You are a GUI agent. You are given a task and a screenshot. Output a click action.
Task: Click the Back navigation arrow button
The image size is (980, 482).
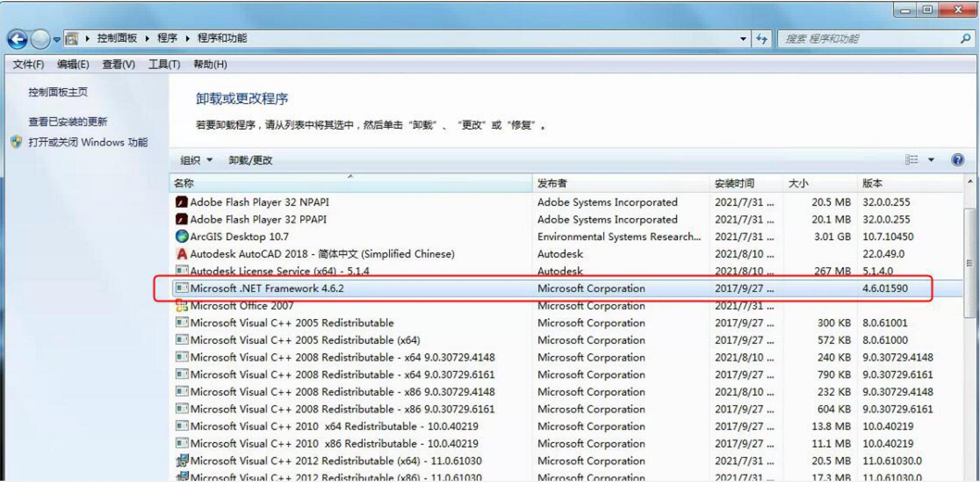(x=17, y=39)
